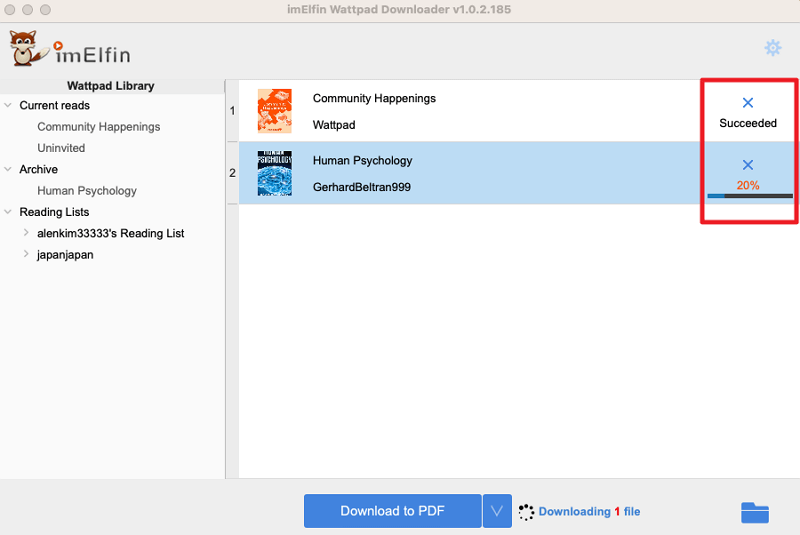The width and height of the screenshot is (800, 535).
Task: Minimize the window with the middle traffic light
Action: click(x=28, y=10)
